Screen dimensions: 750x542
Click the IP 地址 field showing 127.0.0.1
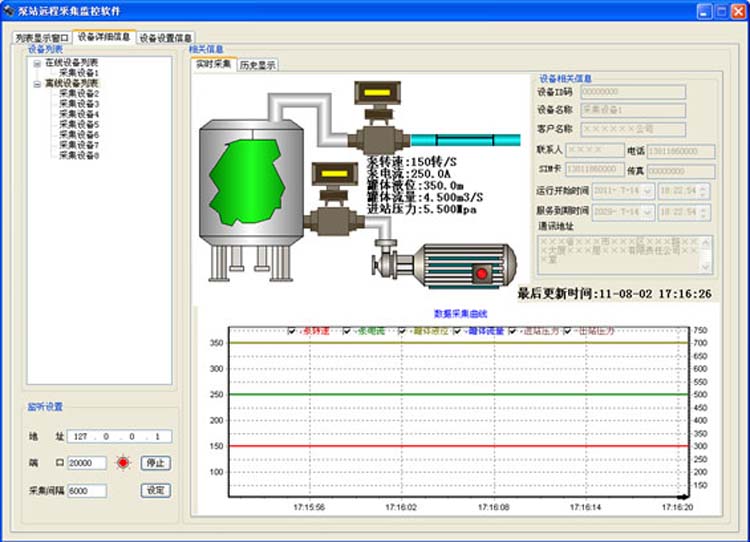click(x=119, y=436)
